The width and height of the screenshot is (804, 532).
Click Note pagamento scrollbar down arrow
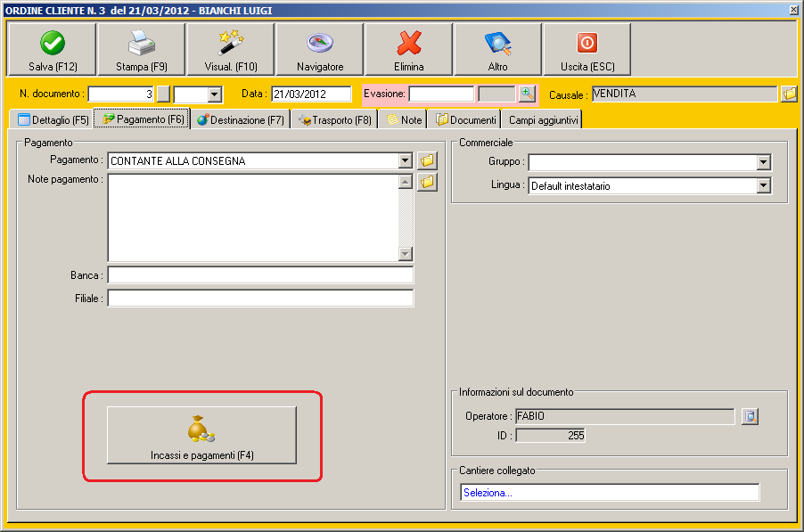click(405, 254)
